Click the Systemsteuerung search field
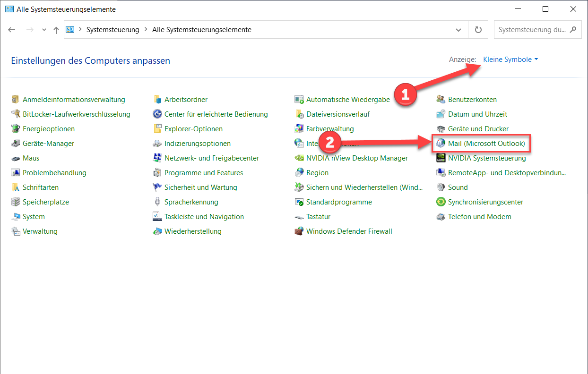Image resolution: width=588 pixels, height=374 pixels. (x=532, y=30)
